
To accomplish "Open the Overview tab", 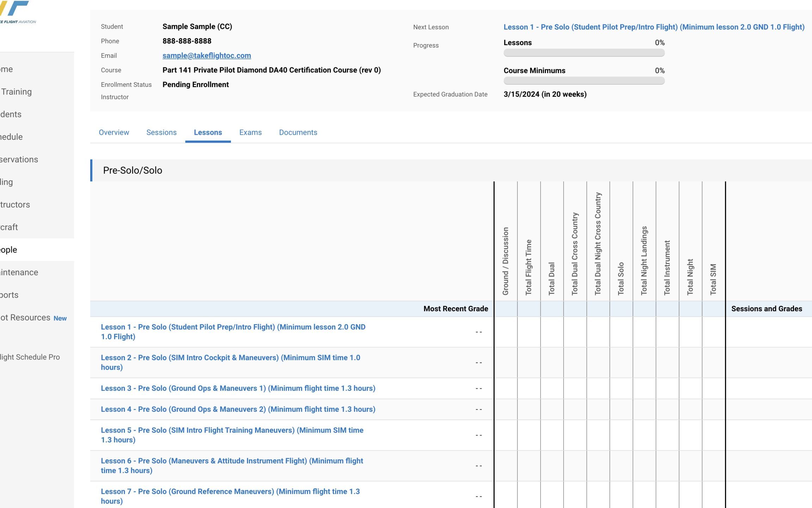I will pyautogui.click(x=114, y=132).
